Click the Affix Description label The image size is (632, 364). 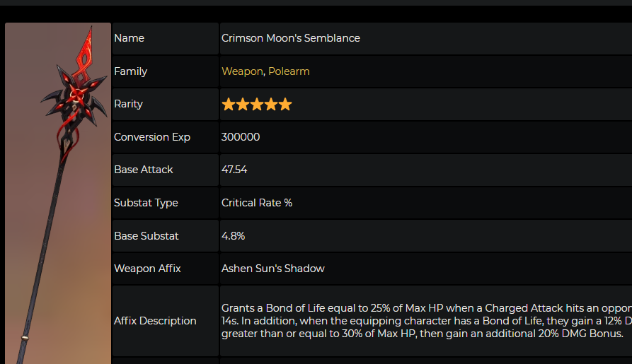[x=155, y=321]
